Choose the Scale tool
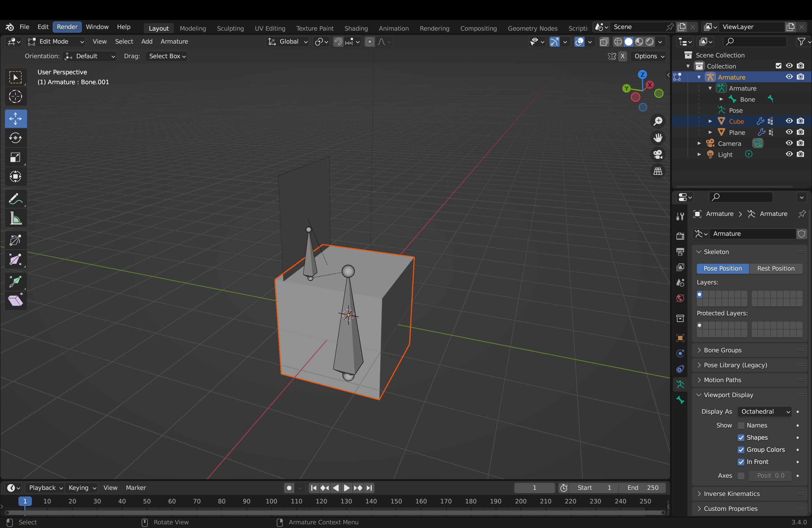This screenshot has width=812, height=528. point(16,157)
